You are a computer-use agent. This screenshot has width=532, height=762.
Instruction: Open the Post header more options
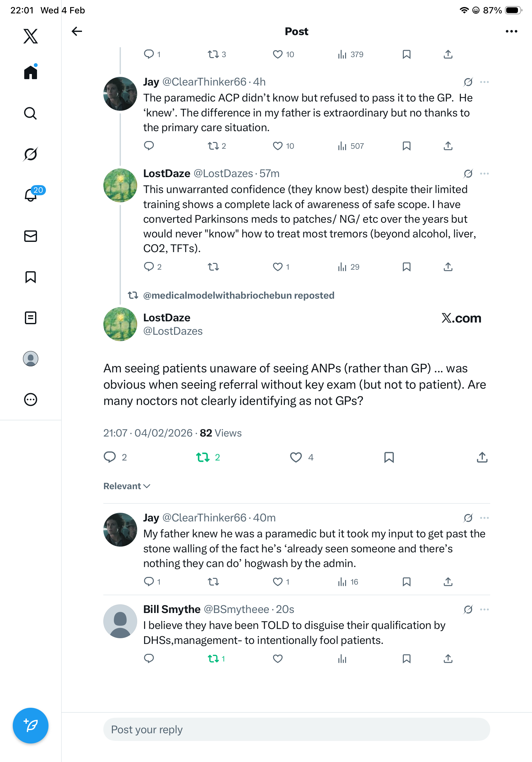[x=512, y=31]
